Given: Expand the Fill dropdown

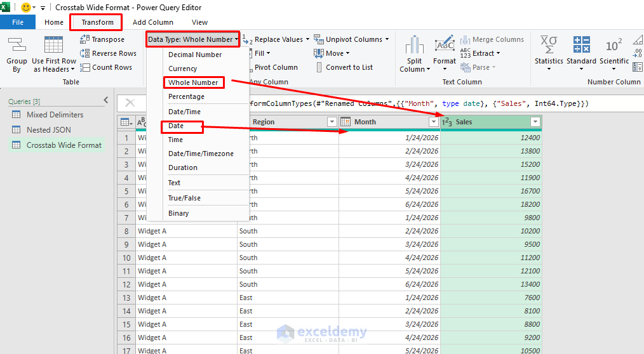Looking at the screenshot, I should [268, 53].
